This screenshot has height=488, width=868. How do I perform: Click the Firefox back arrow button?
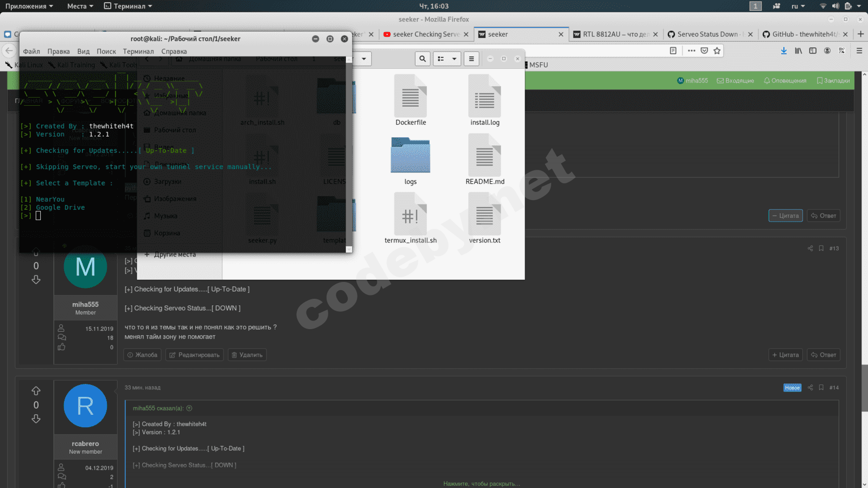click(x=9, y=51)
